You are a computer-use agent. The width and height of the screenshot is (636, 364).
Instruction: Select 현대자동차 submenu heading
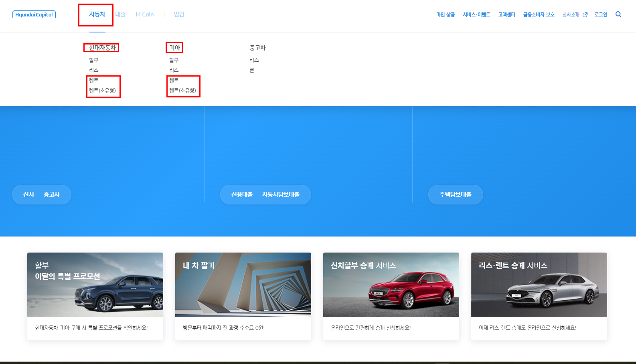102,48
